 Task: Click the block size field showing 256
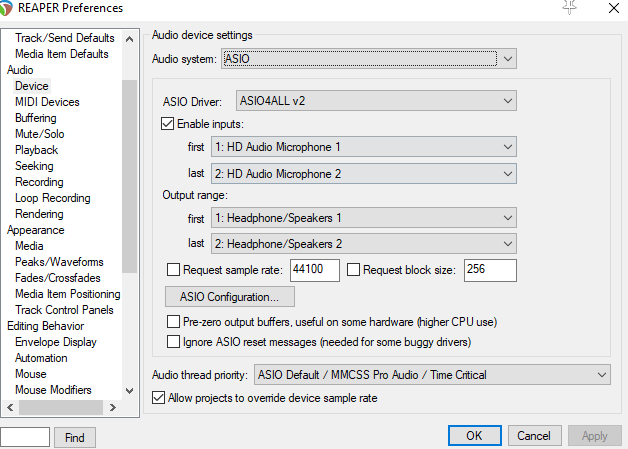490,270
